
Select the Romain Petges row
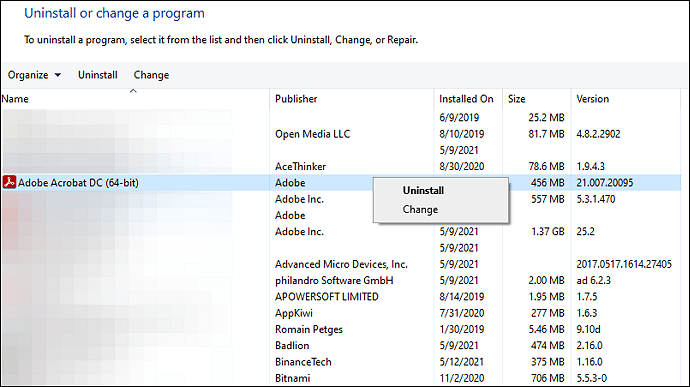[309, 329]
